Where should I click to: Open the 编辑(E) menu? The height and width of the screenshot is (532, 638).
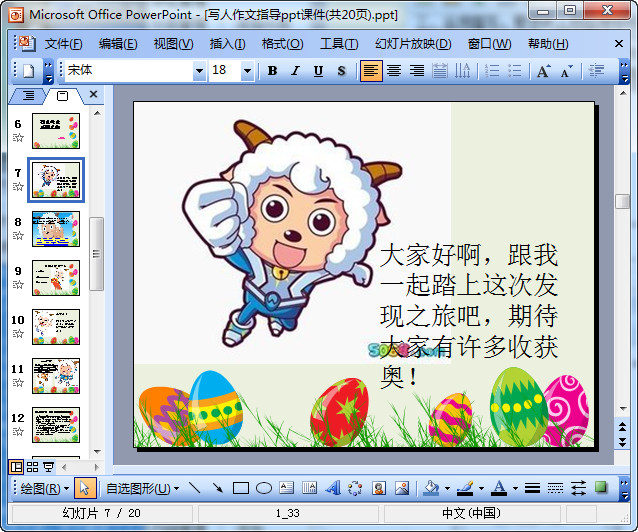[118, 44]
